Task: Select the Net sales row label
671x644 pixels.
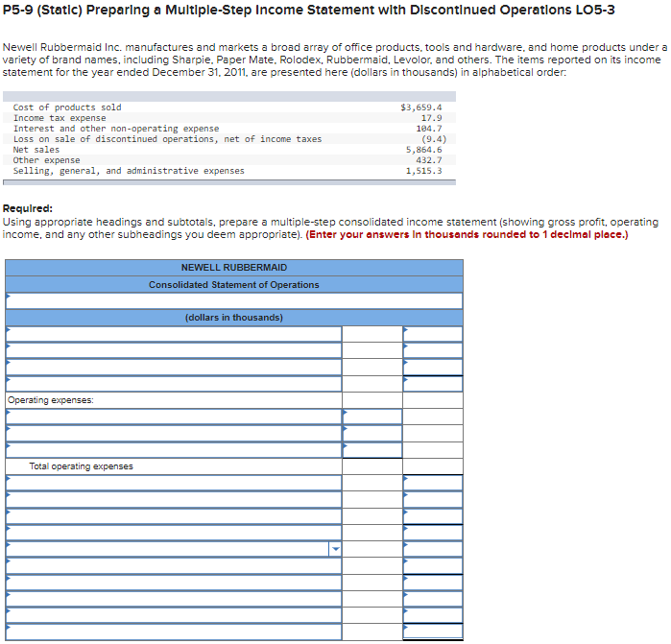Action: [x=36, y=150]
